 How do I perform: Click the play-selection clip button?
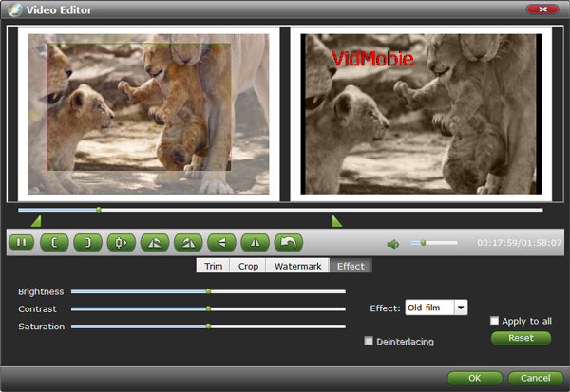coord(121,242)
